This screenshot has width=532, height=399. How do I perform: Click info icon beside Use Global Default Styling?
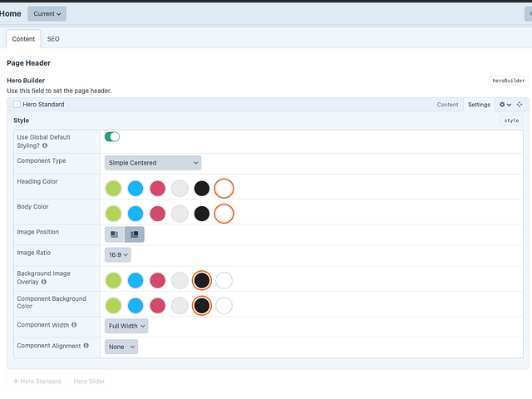pos(45,145)
